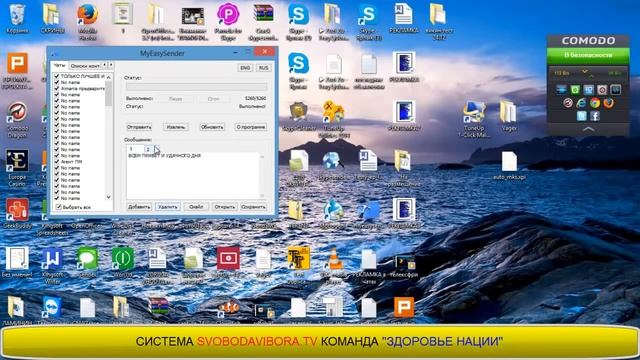640x360 pixels.
Task: Open the Clownfish orange fish icon
Action: (229, 308)
